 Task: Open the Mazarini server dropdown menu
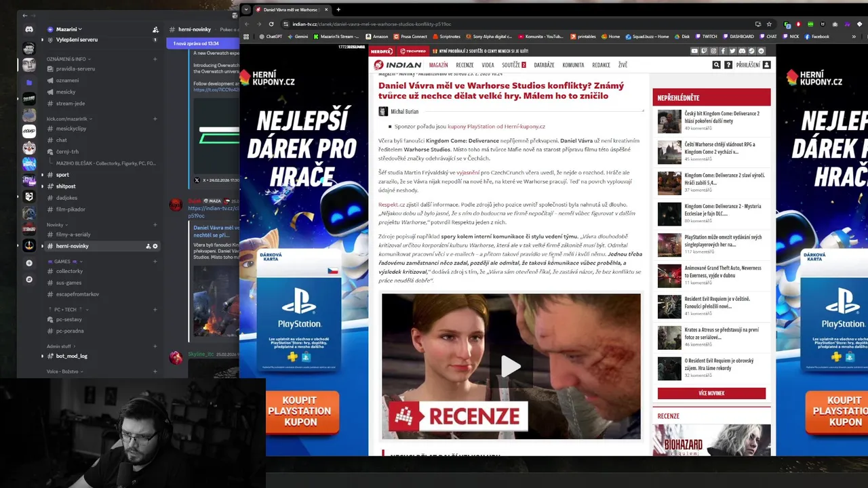point(69,29)
